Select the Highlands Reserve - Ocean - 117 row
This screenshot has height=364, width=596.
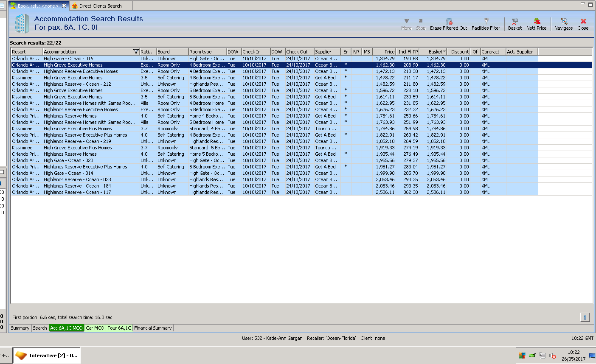click(77, 192)
